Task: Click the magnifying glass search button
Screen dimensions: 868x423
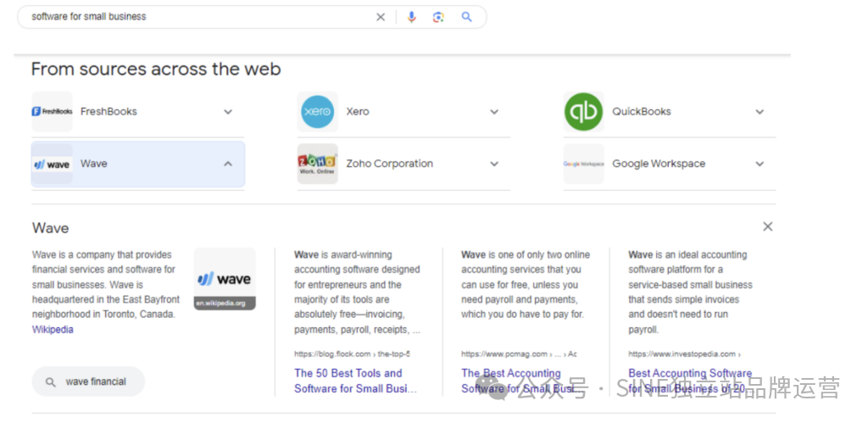Action: click(466, 17)
